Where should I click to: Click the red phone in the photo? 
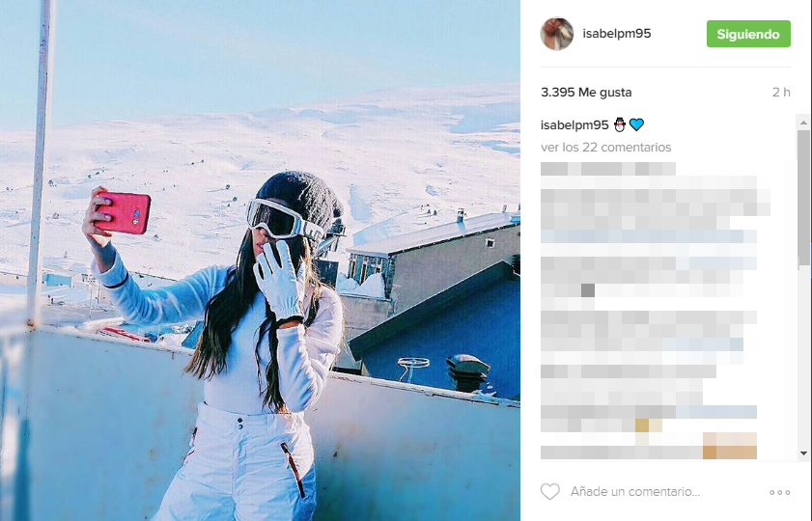pyautogui.click(x=124, y=212)
